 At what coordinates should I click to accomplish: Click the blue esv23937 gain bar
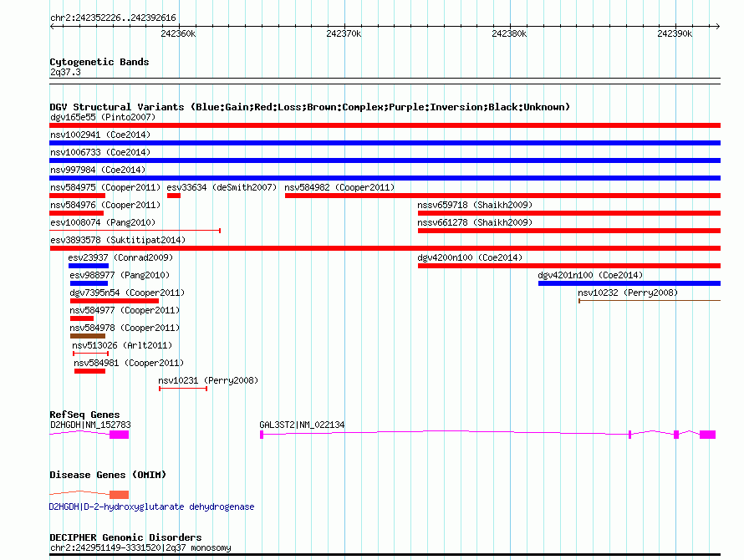[x=89, y=266]
